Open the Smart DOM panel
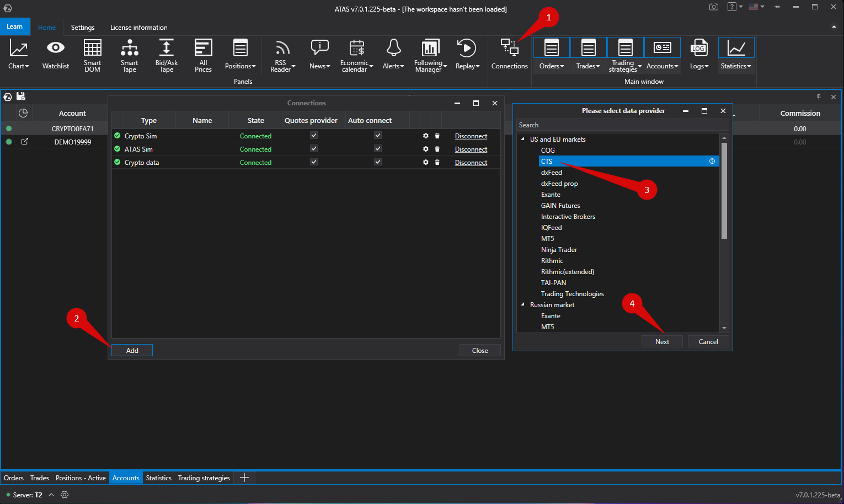This screenshot has width=844, height=504. (x=92, y=55)
